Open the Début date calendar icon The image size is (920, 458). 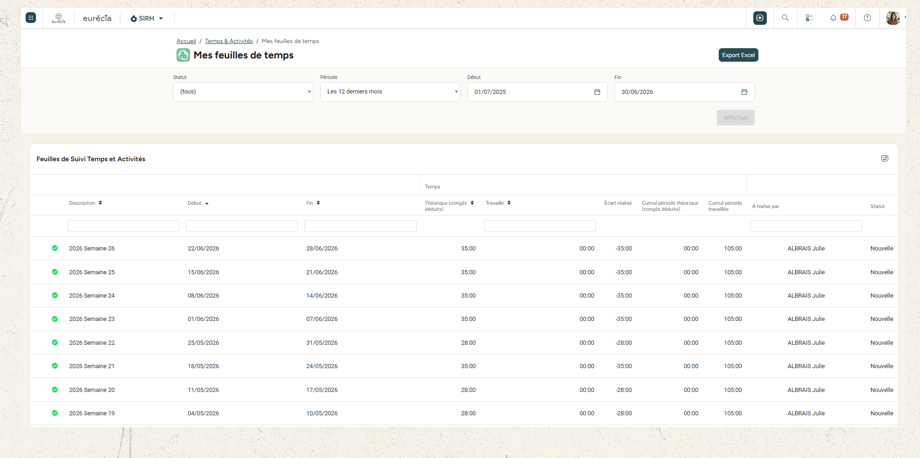(597, 92)
